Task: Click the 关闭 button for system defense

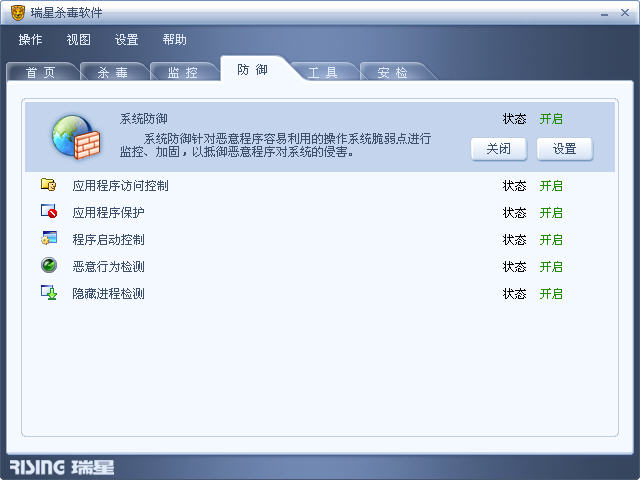Action: click(x=498, y=149)
